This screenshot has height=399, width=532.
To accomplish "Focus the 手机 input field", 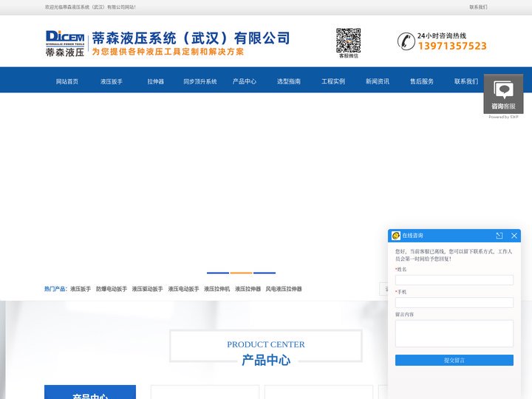I will click(x=454, y=302).
